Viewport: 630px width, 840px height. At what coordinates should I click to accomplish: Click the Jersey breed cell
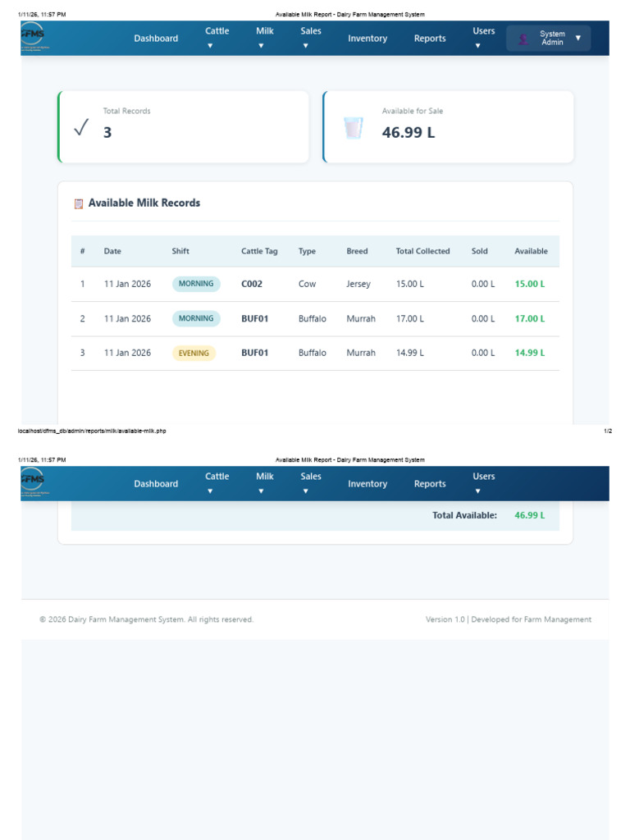point(358,284)
